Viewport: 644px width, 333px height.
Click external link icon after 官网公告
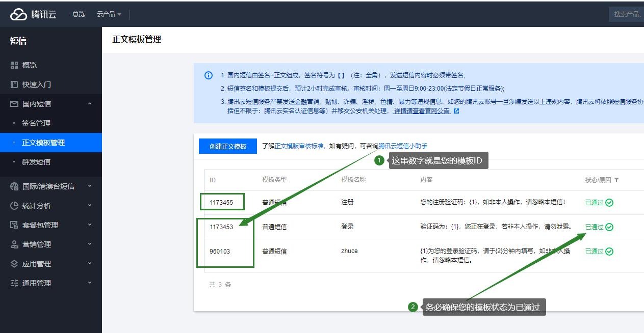point(456,110)
